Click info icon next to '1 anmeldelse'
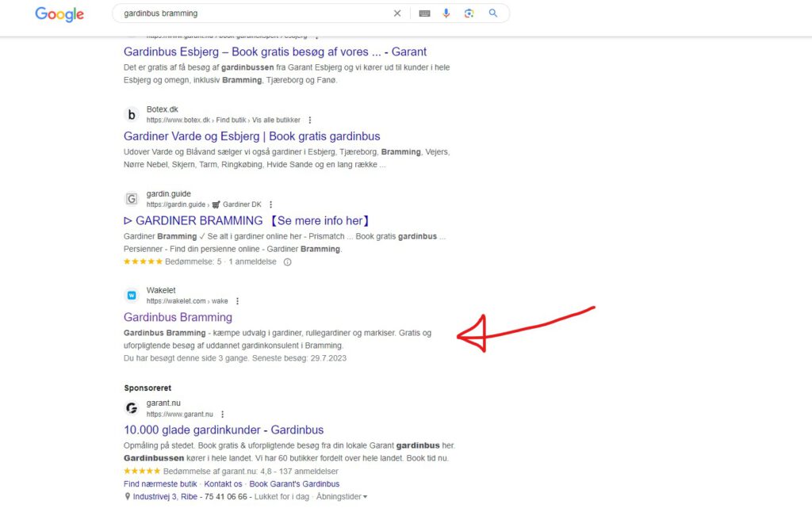Screen dimensions: 812x508 (287, 262)
